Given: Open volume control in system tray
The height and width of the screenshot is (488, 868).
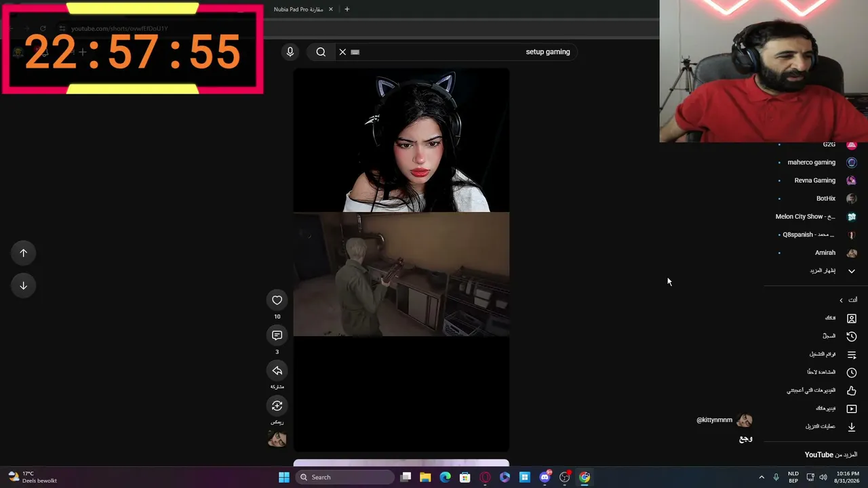Looking at the screenshot, I should (823, 477).
